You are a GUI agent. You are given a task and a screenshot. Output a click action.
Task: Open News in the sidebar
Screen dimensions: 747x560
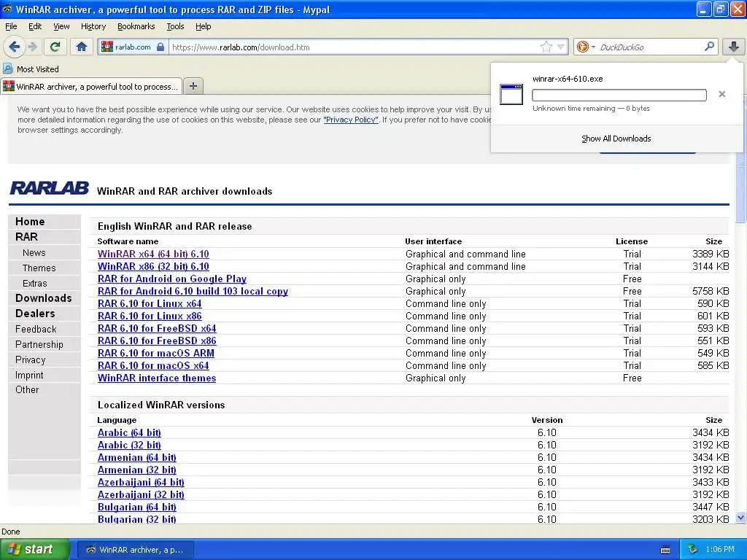point(34,253)
